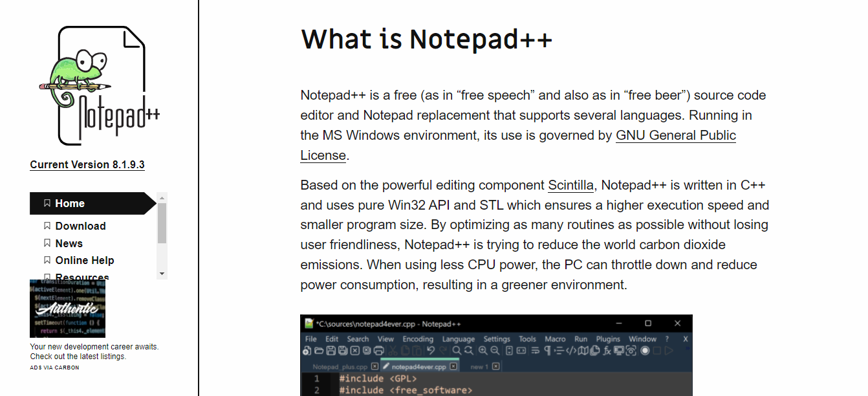This screenshot has width=868, height=396.
Task: Open the Settings menu
Action: [x=497, y=339]
